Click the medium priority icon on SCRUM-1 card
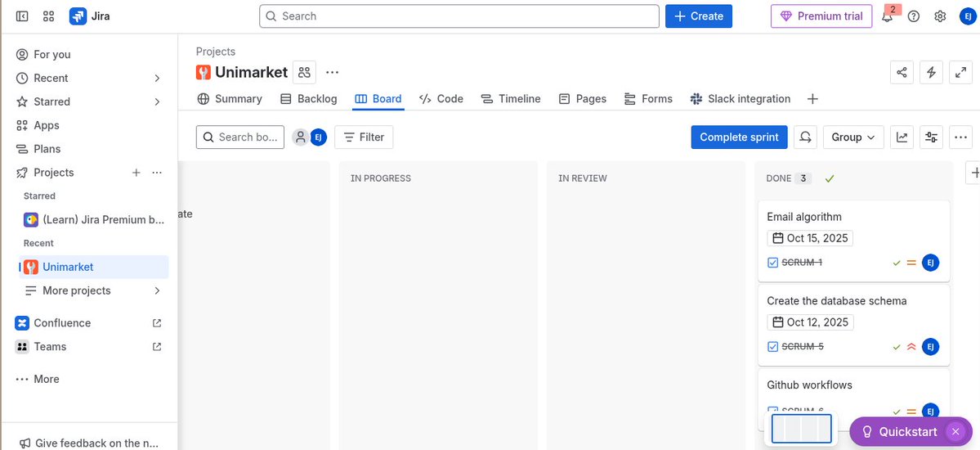The height and width of the screenshot is (450, 980). tap(911, 263)
